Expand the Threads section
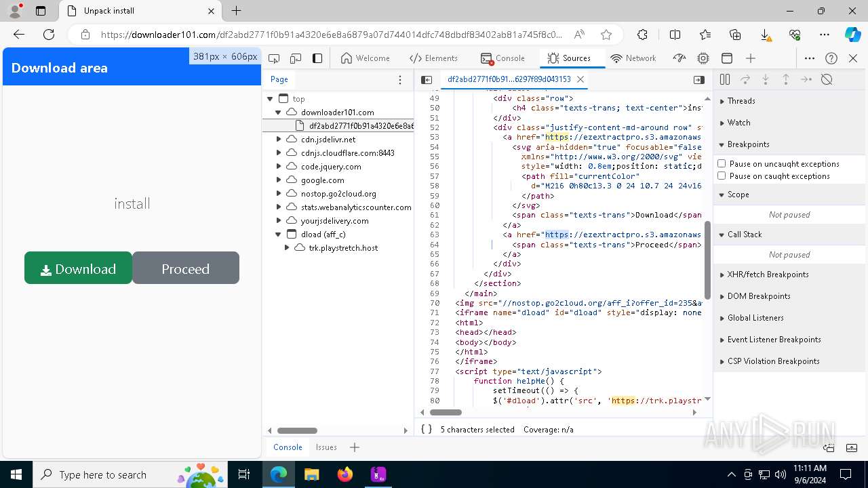This screenshot has width=868, height=488. coord(790,101)
